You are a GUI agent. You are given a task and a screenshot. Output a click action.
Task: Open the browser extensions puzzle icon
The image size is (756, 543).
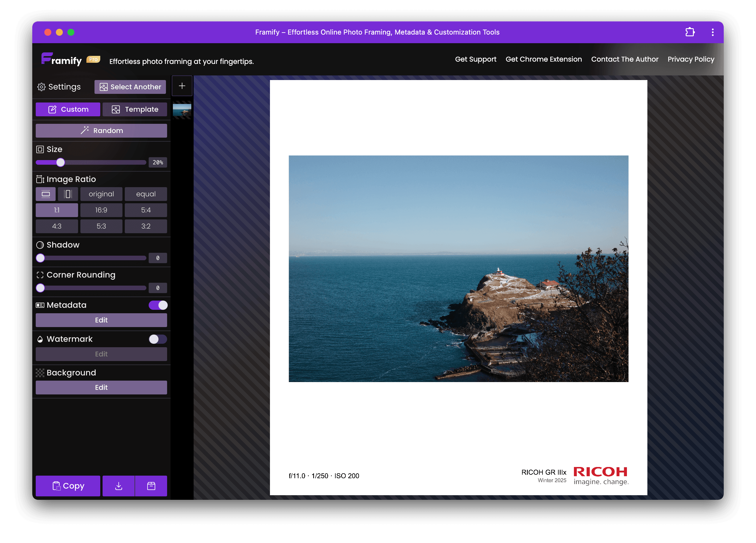[690, 32]
